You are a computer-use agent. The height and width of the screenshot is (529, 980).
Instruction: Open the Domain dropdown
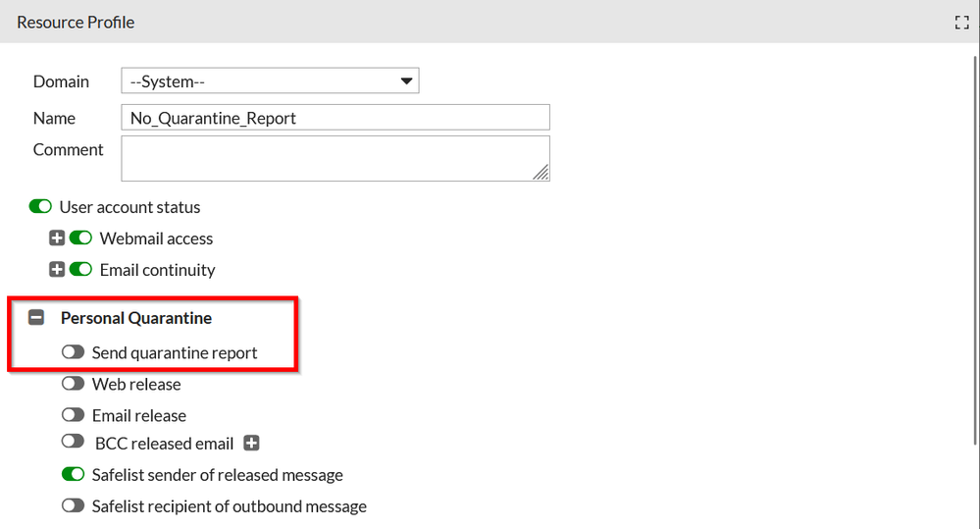pyautogui.click(x=270, y=80)
